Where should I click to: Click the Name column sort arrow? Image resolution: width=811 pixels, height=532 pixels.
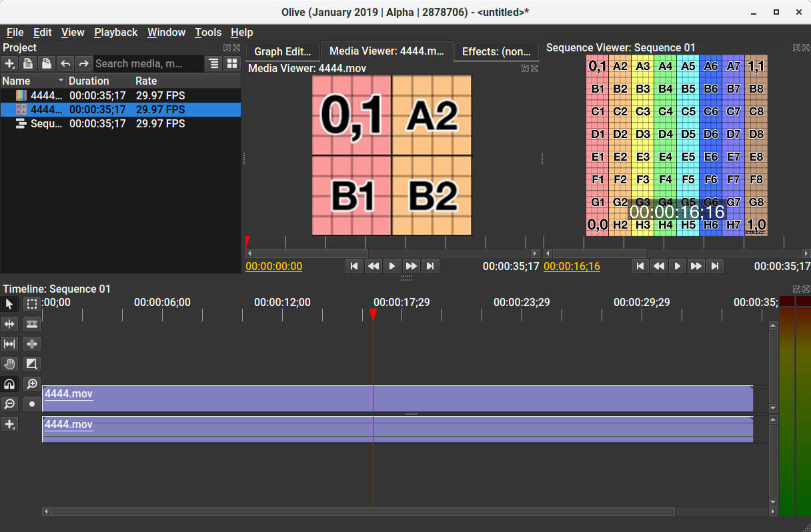coord(61,81)
